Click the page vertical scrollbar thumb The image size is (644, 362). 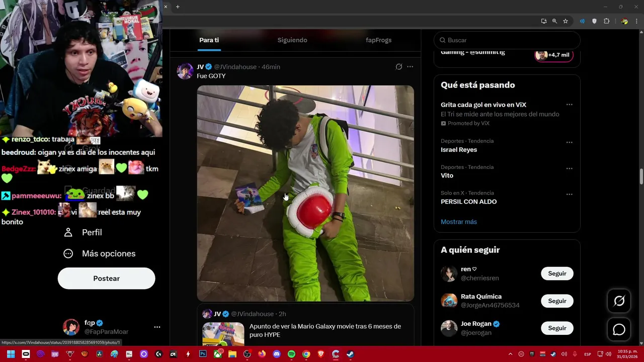[641, 176]
